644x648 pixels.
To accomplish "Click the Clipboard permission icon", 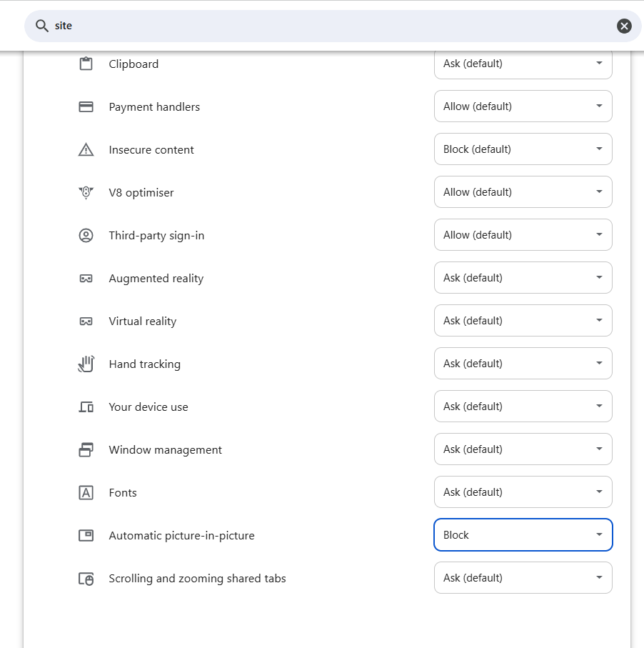I will (x=86, y=64).
